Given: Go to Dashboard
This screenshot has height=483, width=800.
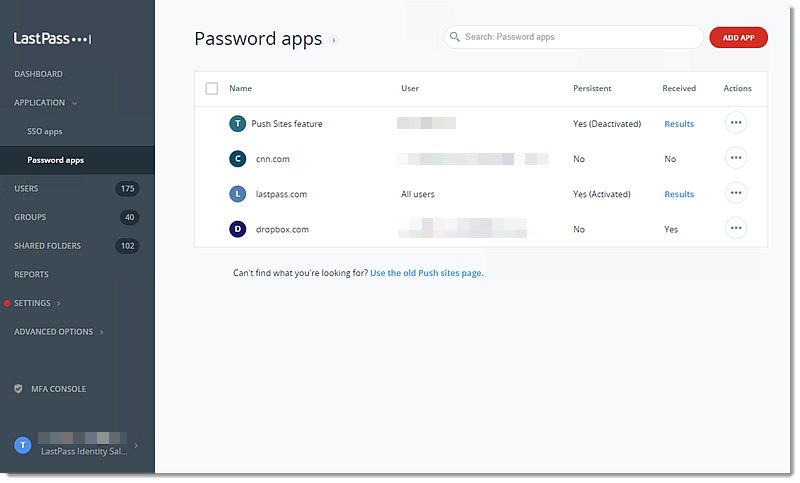Looking at the screenshot, I should pos(38,74).
